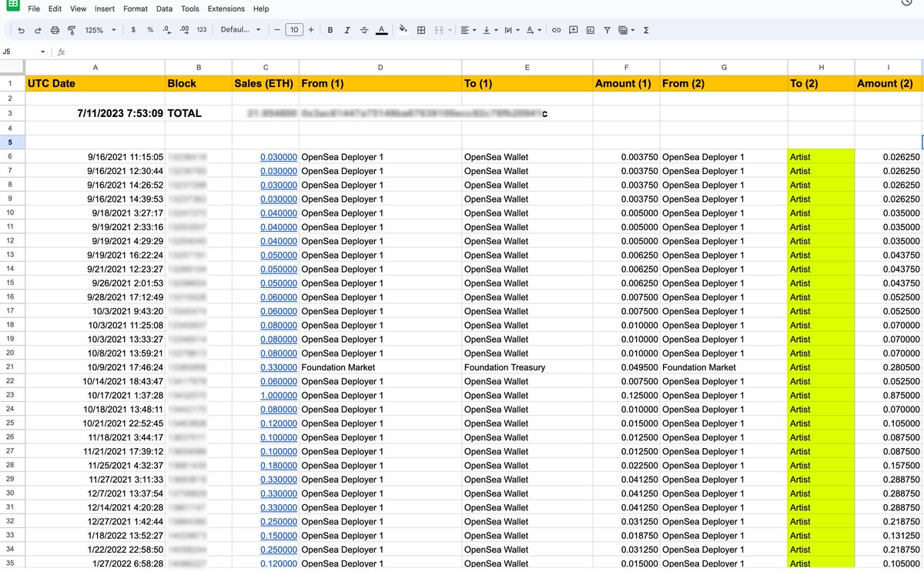Viewport: 924px width, 572px height.
Task: Increase font size with plus button
Action: [x=310, y=30]
